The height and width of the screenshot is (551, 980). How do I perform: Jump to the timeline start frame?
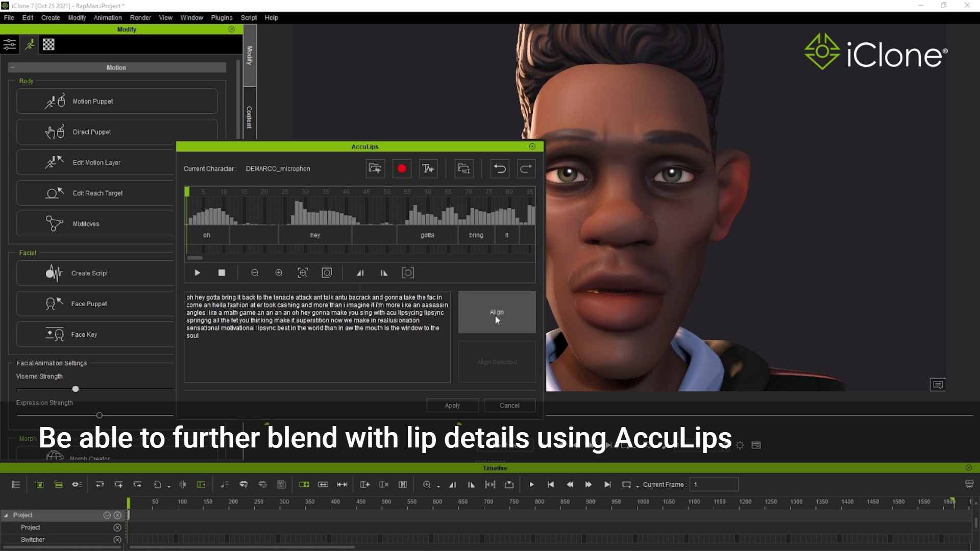[x=551, y=484]
